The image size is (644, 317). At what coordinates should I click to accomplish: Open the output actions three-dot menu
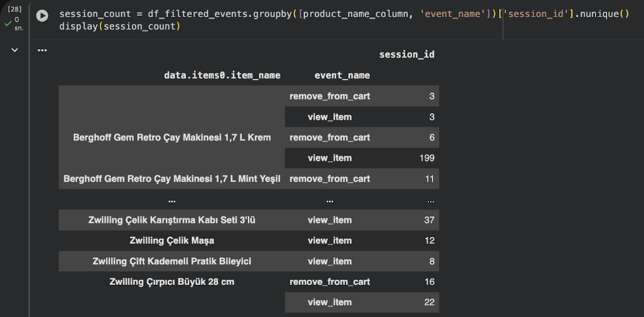pyautogui.click(x=42, y=50)
